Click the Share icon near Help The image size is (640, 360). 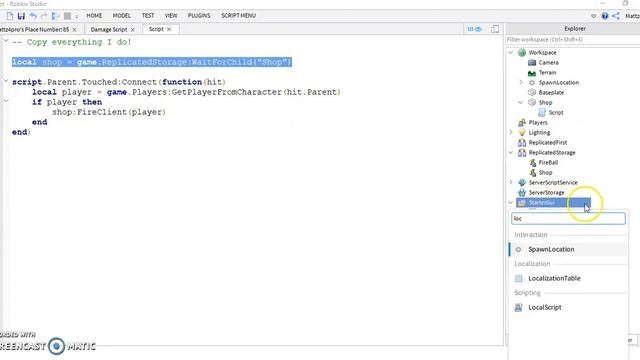616,16
